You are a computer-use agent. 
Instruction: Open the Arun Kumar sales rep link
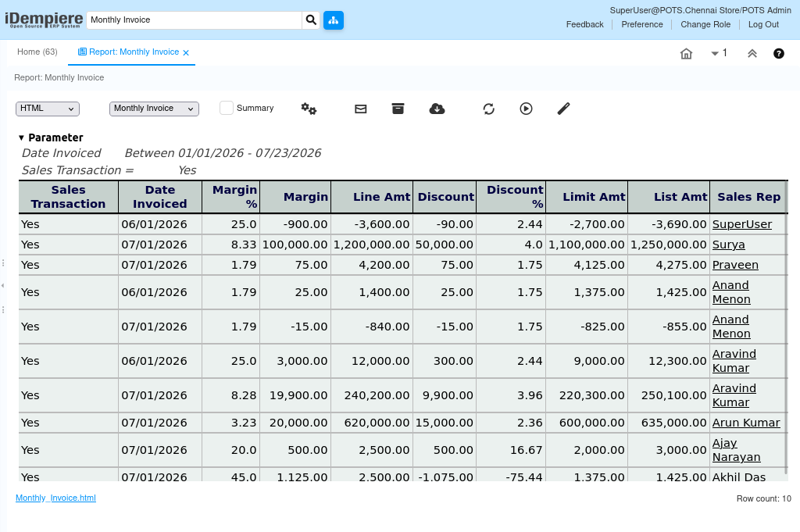746,423
